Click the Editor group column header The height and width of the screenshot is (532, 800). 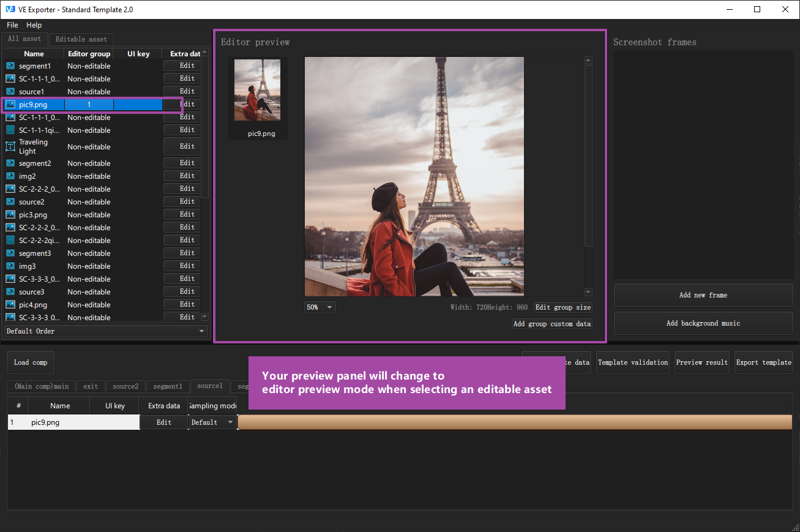(89, 54)
